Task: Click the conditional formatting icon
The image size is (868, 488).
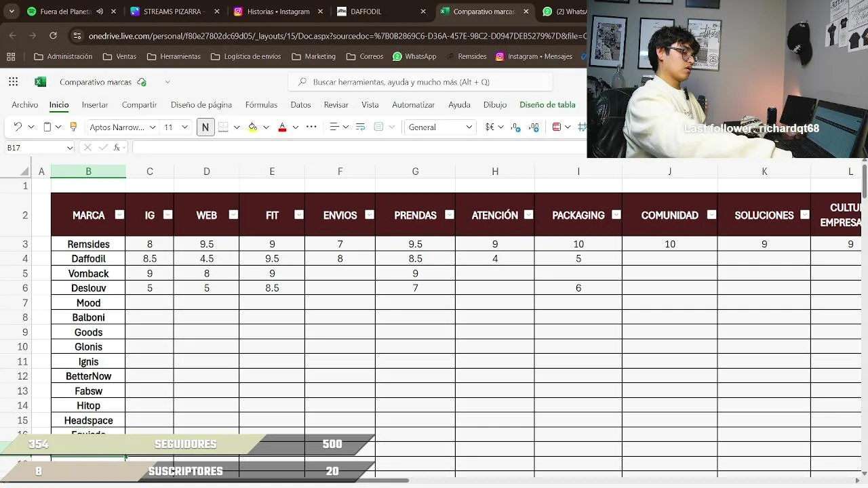Action: pos(557,127)
